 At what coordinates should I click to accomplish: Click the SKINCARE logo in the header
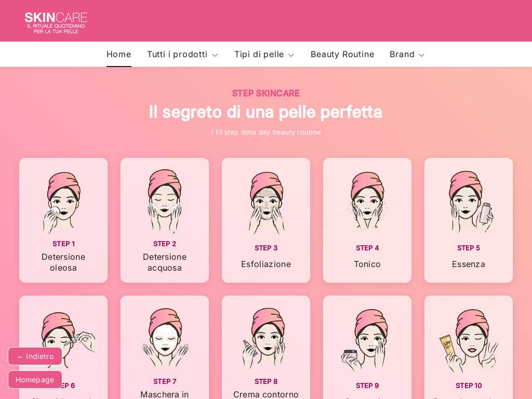[56, 23]
